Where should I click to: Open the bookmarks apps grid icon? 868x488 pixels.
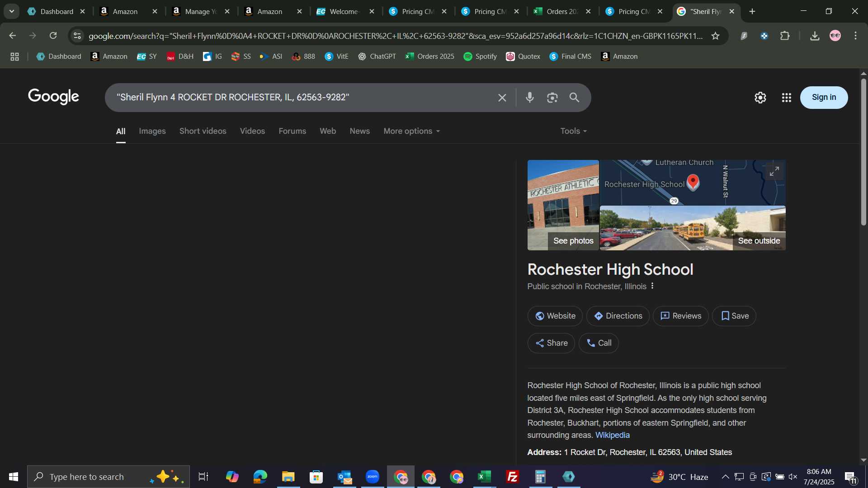pyautogui.click(x=14, y=56)
